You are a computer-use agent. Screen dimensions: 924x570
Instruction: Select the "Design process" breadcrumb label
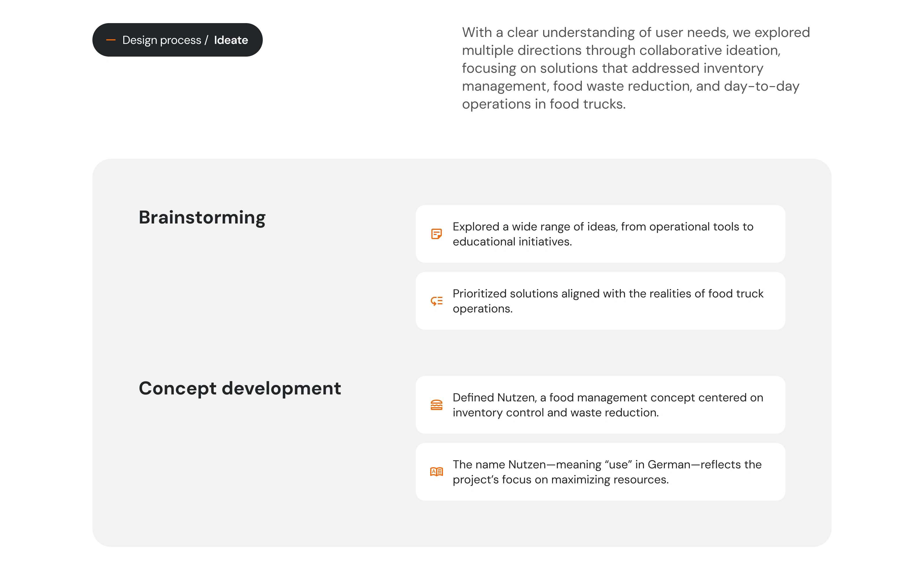tap(162, 40)
